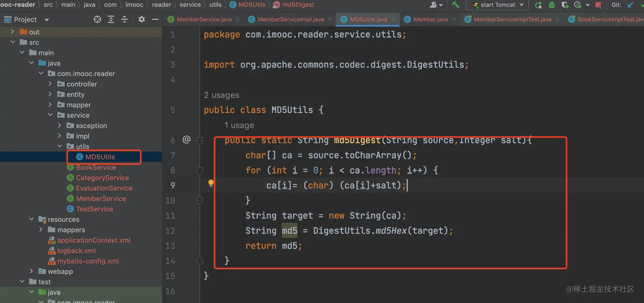644x303 pixels.
Task: Click the @ gutter icon on line 6
Action: [186, 139]
